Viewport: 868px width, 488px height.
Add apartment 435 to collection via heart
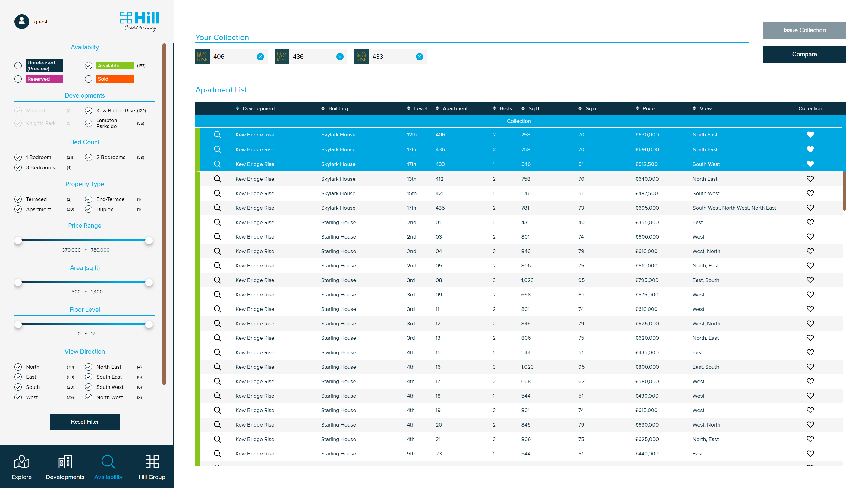pyautogui.click(x=810, y=208)
